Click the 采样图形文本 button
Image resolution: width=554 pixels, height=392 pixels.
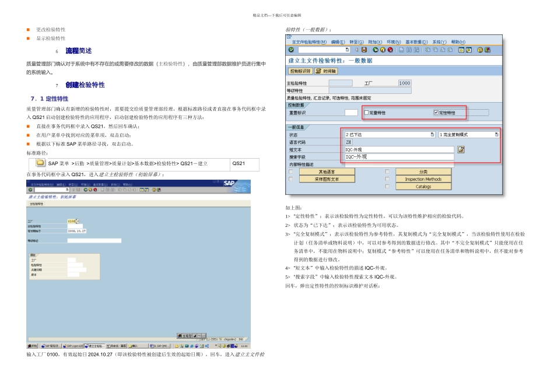point(327,179)
